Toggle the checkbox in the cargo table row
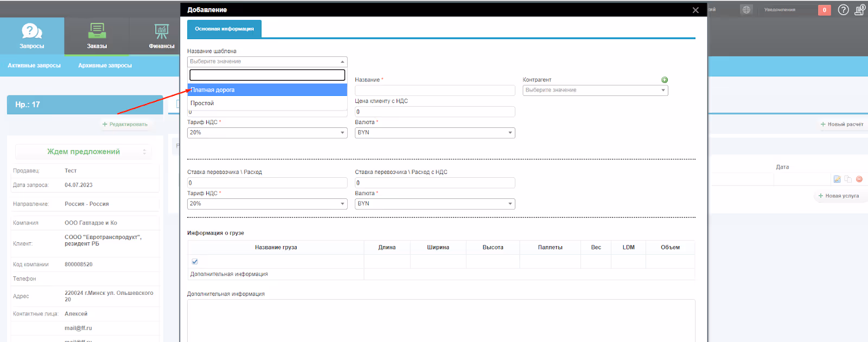Screen dimensions: 868x342 coord(195,261)
